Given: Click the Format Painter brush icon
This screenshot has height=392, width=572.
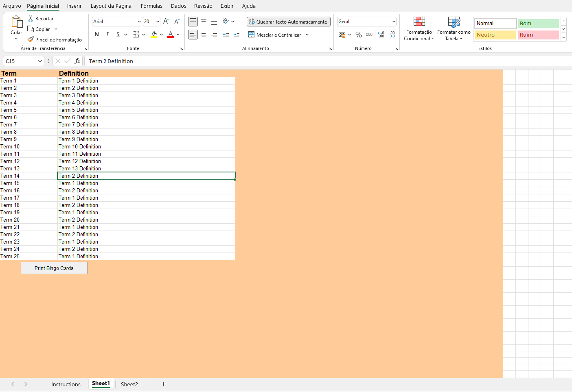Looking at the screenshot, I should tap(31, 40).
